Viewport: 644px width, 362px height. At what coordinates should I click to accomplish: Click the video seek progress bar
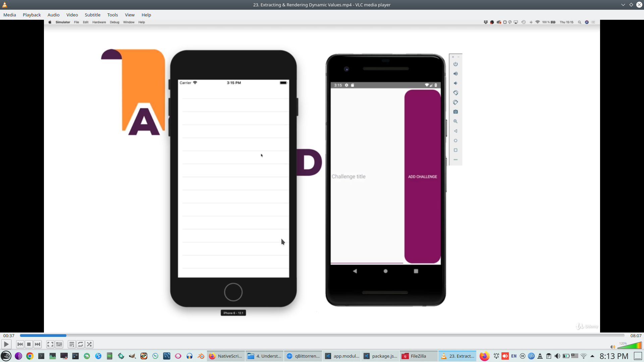[x=322, y=336]
